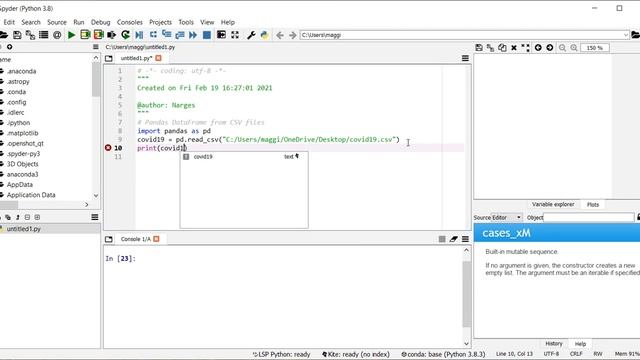Click the debugger Step over icon
The image size is (640, 360).
153,35
